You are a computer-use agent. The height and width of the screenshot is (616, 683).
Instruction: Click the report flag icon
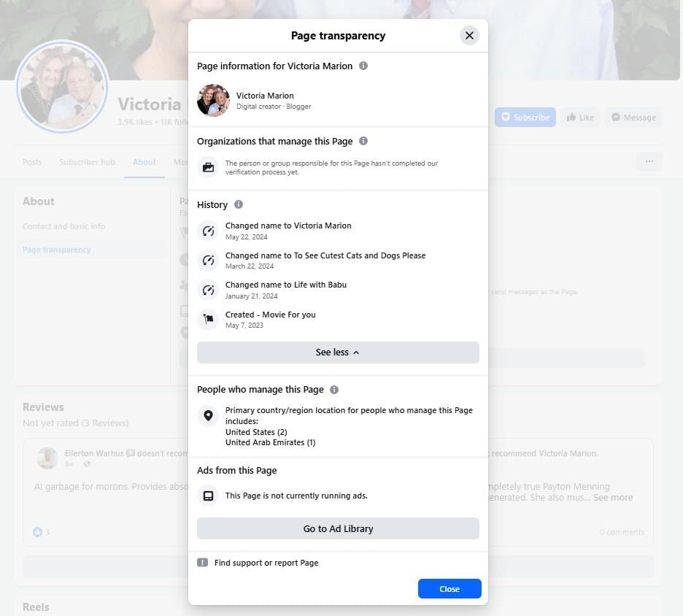203,563
